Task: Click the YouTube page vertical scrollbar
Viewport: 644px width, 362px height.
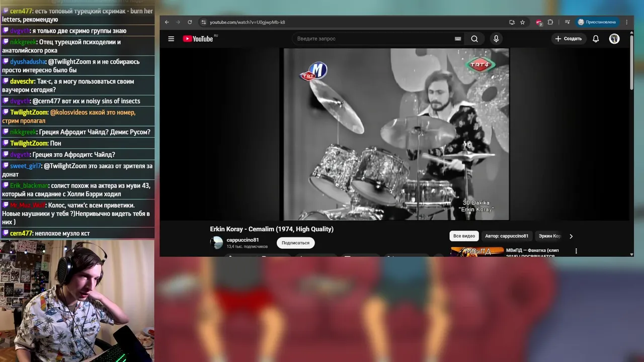Action: pyautogui.click(x=631, y=63)
